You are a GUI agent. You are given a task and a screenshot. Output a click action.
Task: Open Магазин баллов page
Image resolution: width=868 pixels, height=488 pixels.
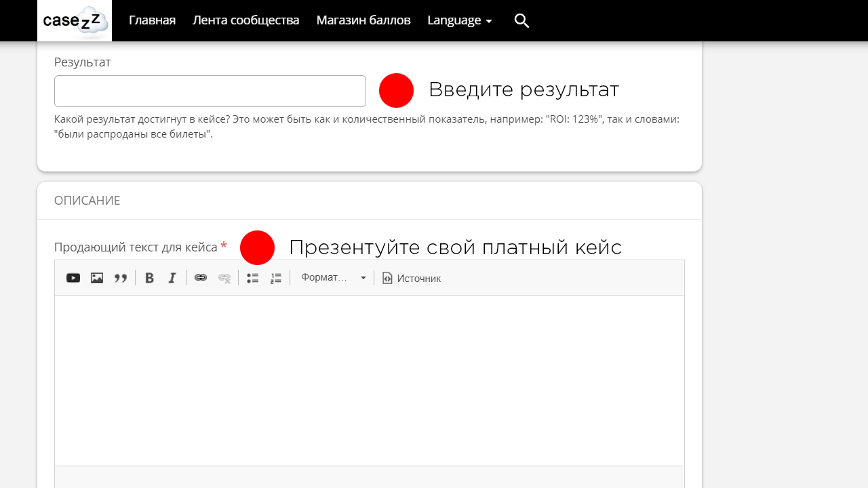click(x=363, y=20)
